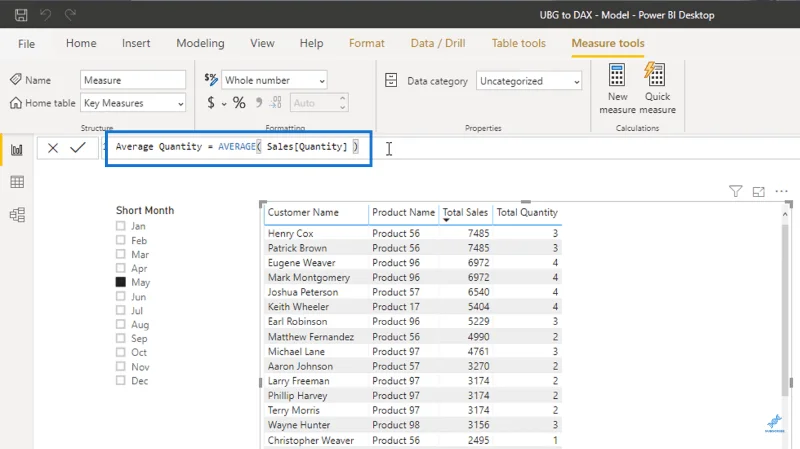
Task: Open the Quick measure tool
Action: click(x=657, y=89)
